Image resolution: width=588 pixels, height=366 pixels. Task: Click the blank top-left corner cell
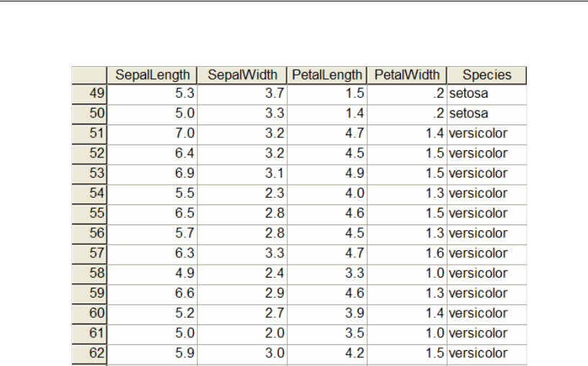pos(89,75)
